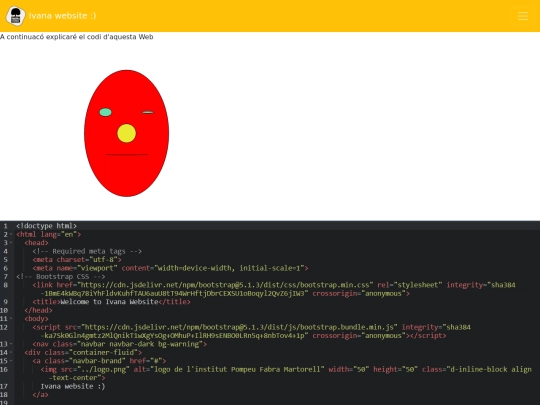Collapse the html tag fold on line 2
Viewport: 540px width, 405px height.
pos(11,235)
